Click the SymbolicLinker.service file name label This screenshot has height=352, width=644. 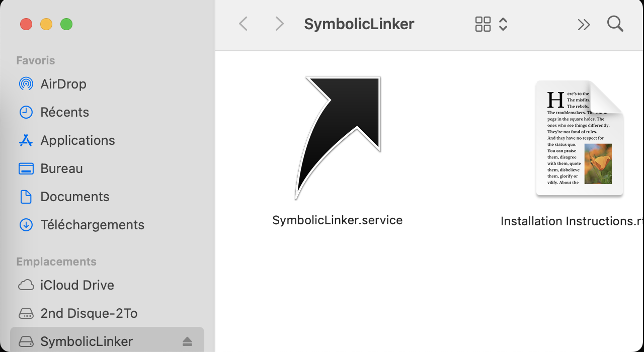click(x=337, y=220)
